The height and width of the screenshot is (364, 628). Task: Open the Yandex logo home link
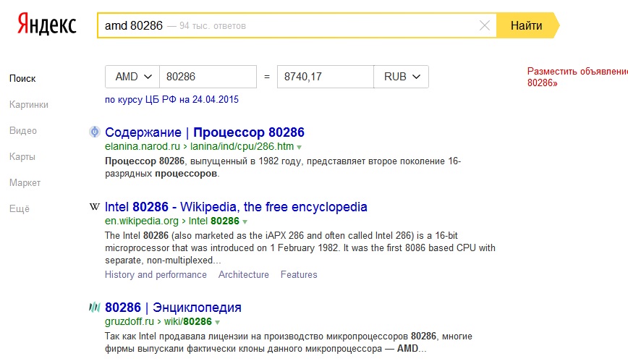point(47,24)
